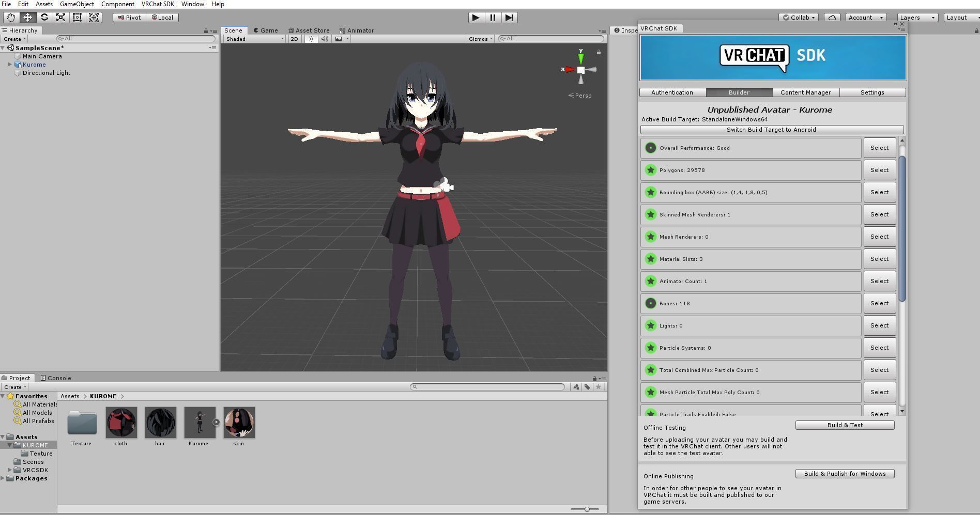Switch to the Animator tab
Viewport: 980px width, 515px height.
coord(357,30)
